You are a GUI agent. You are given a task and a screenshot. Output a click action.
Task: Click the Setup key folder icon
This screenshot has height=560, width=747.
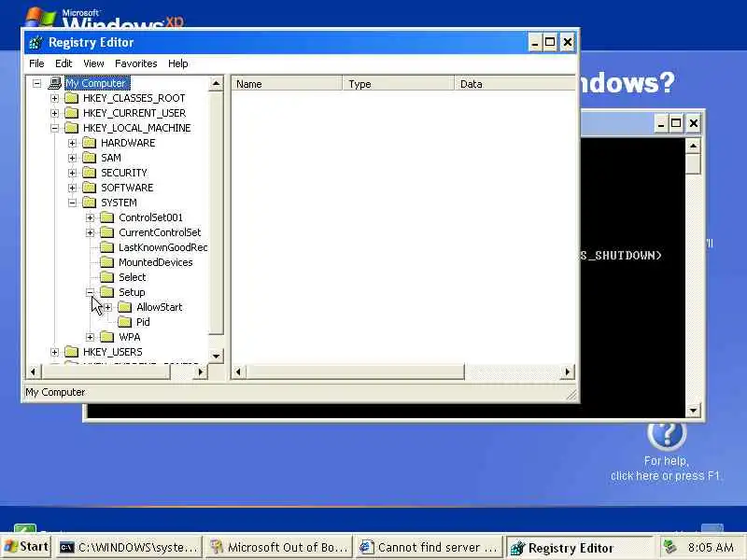click(107, 292)
